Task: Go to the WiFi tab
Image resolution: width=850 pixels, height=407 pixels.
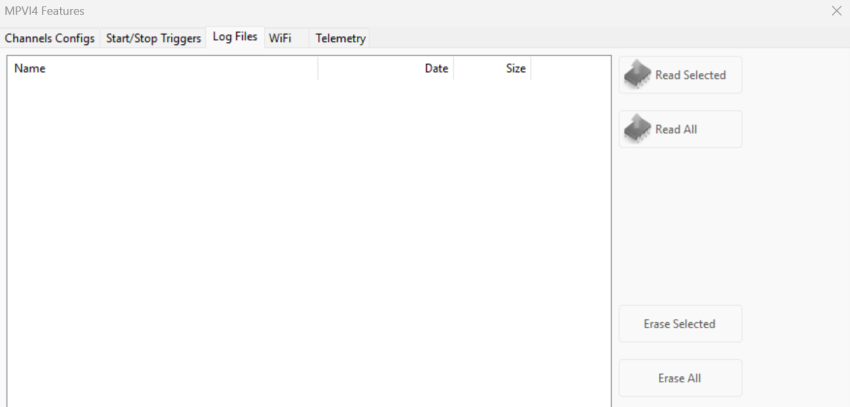Action: 279,38
